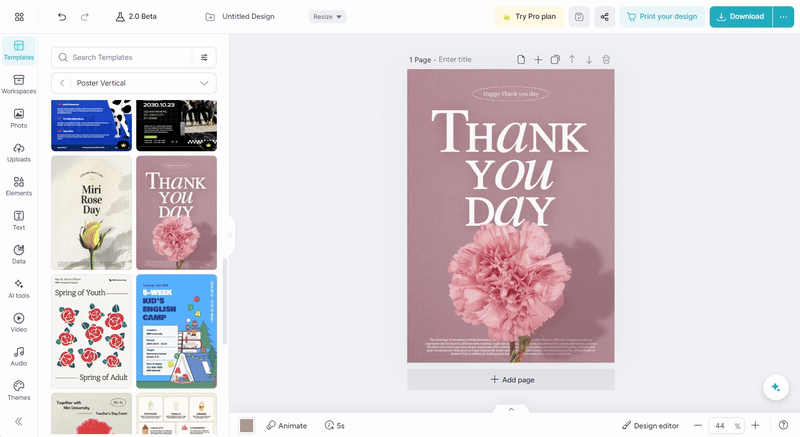Image resolution: width=800 pixels, height=437 pixels.
Task: Open the 2.0 Beta lab menu
Action: point(136,16)
